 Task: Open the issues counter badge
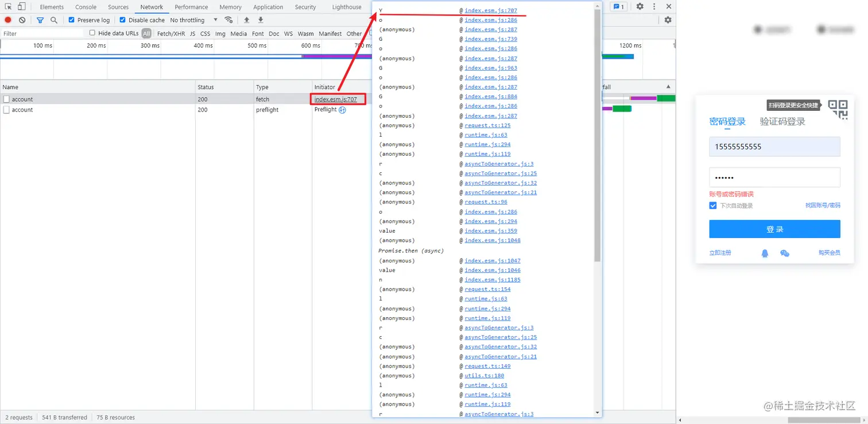click(618, 7)
